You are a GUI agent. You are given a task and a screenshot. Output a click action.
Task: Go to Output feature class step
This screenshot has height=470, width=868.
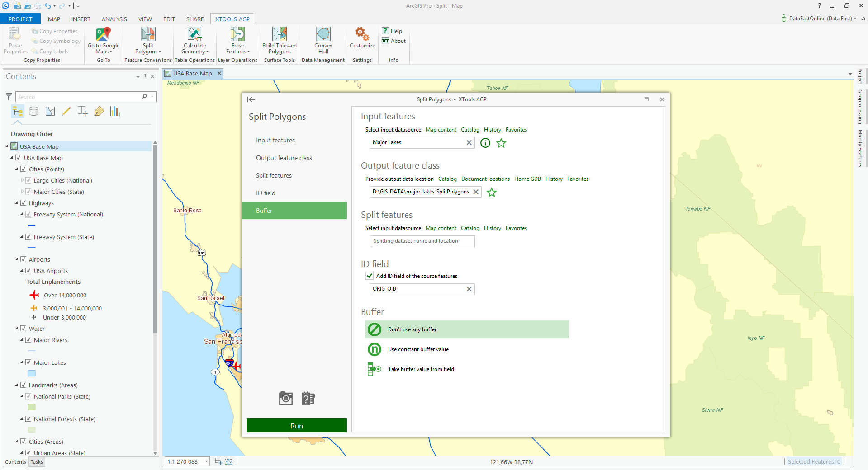pyautogui.click(x=294, y=158)
